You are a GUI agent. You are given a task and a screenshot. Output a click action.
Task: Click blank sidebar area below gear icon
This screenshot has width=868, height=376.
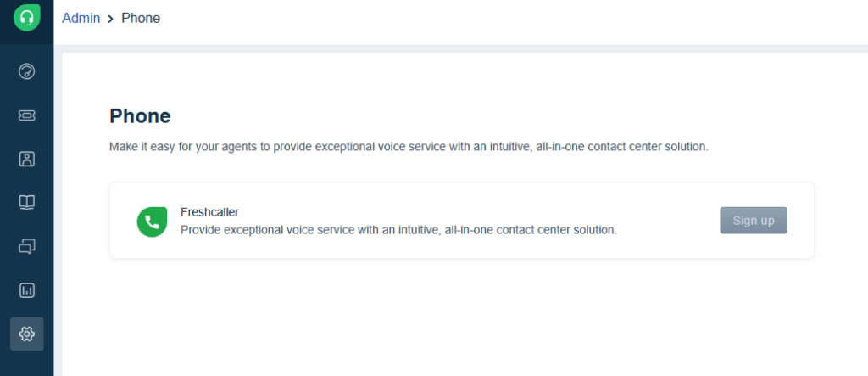26,363
